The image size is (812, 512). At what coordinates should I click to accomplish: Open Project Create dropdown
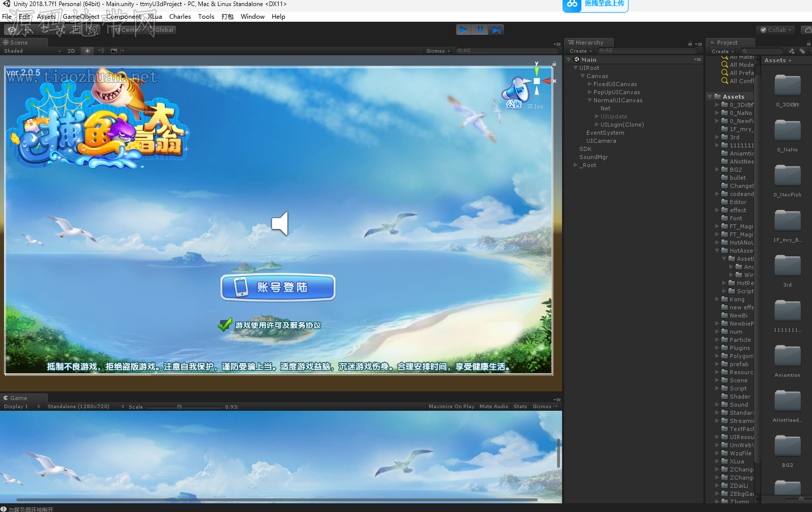point(723,51)
